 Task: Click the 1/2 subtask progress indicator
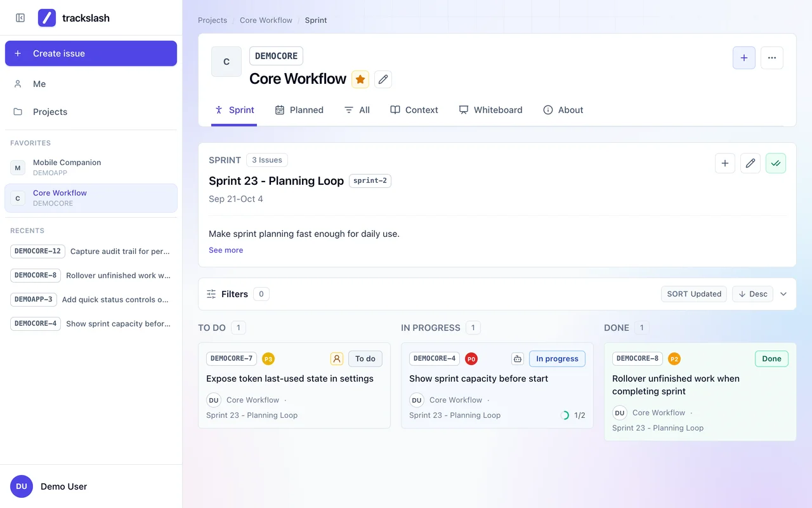[x=573, y=415]
